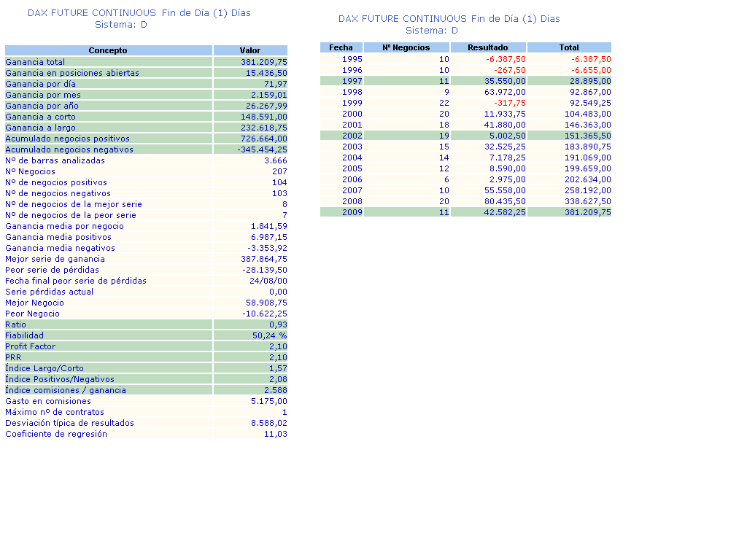This screenshot has height=560, width=747.
Task: Click the Nº Negocios column header
Action: 406,47
